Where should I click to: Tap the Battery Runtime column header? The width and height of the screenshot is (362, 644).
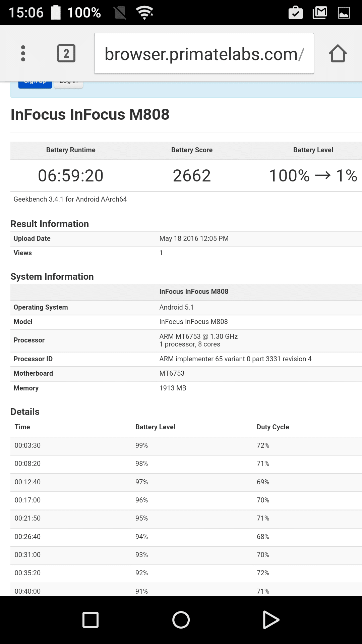click(x=71, y=150)
